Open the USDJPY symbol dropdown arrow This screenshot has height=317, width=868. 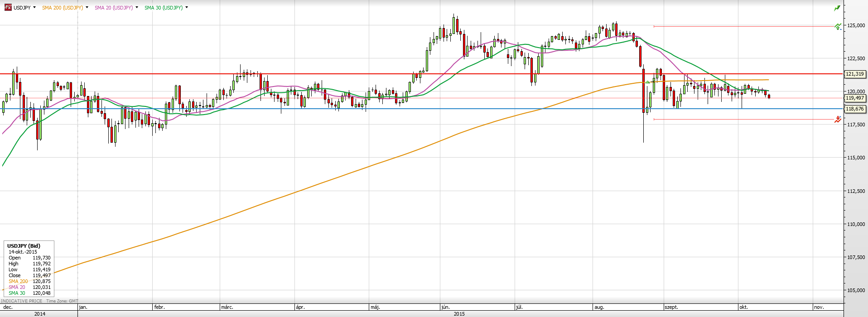point(34,8)
